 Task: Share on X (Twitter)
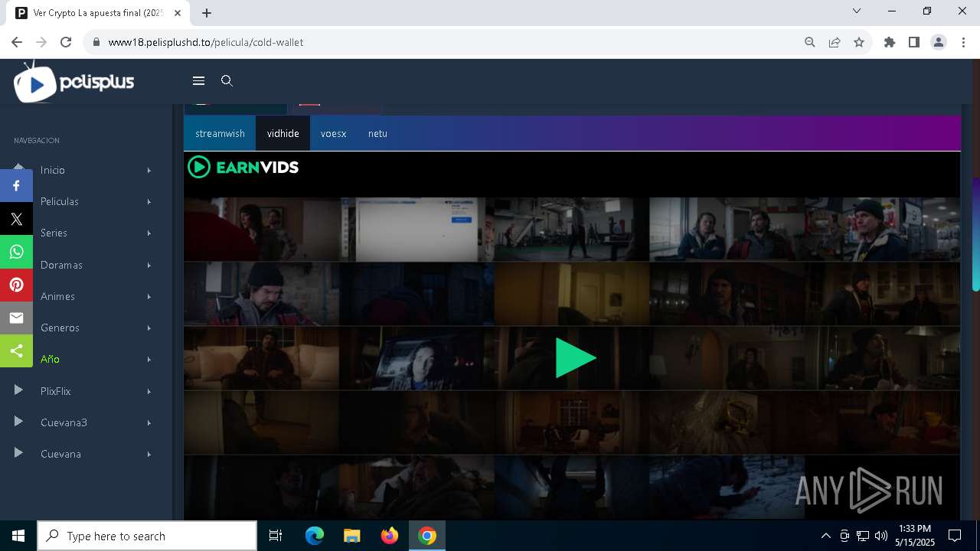click(16, 219)
